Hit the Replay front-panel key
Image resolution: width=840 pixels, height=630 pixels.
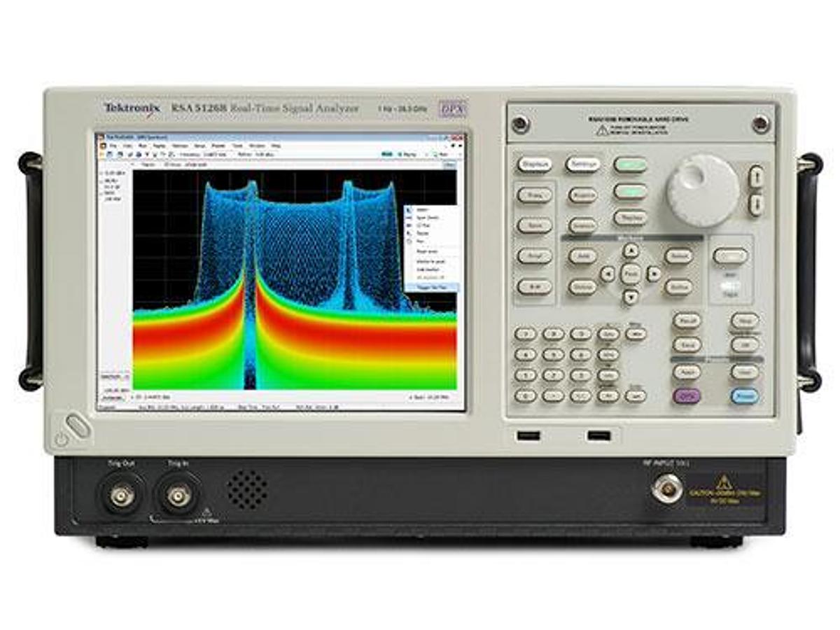pos(631,217)
